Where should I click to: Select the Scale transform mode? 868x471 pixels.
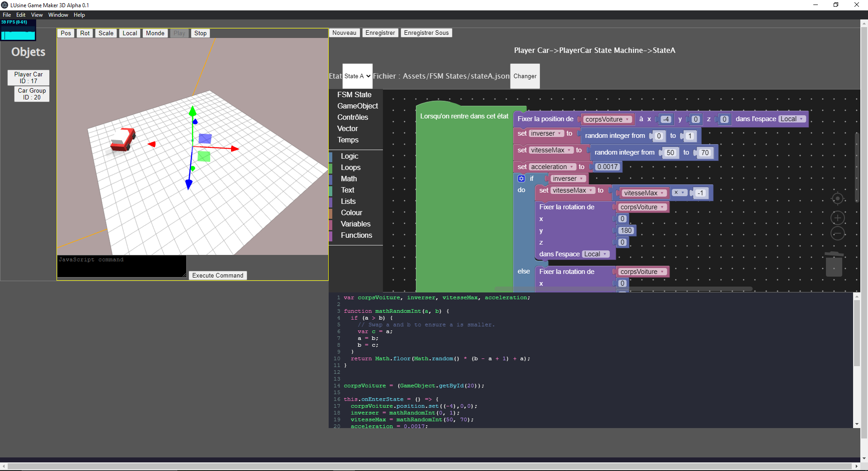click(106, 33)
